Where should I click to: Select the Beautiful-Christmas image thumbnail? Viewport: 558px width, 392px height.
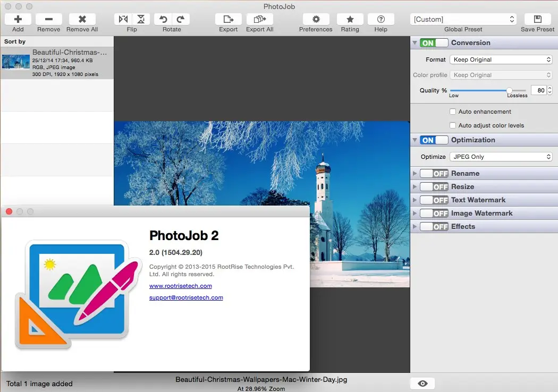pos(16,62)
